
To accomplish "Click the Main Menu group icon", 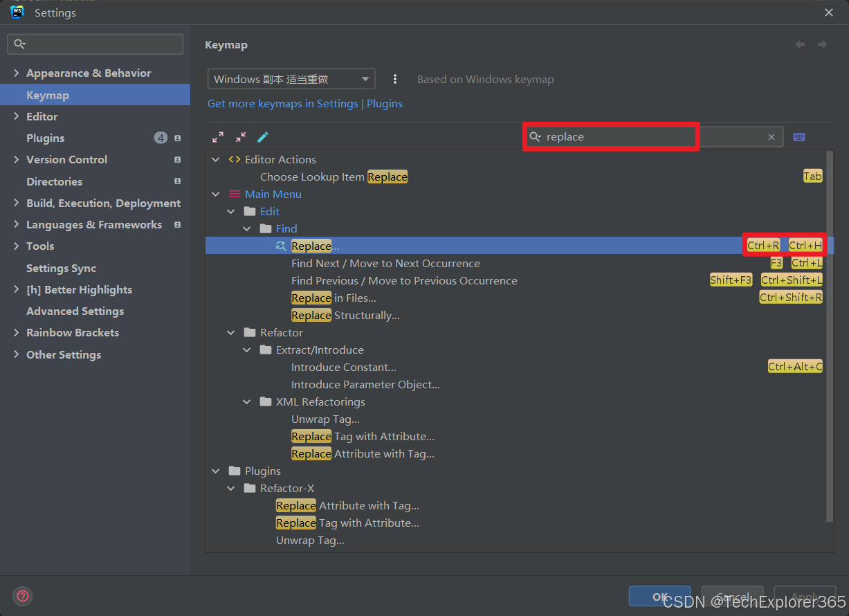I will pos(235,194).
